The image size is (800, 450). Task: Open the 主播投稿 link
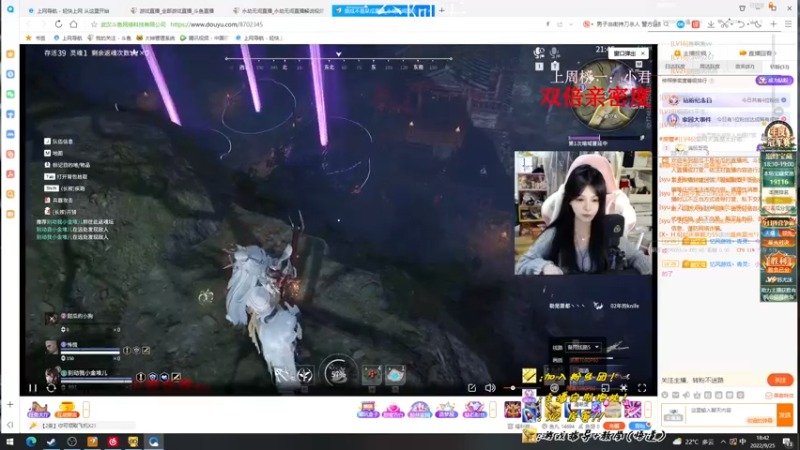[690, 53]
